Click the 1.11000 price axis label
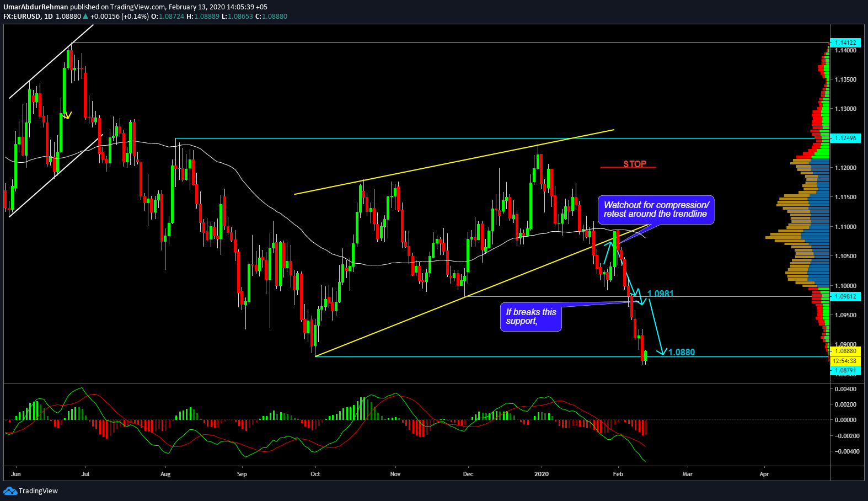This screenshot has width=868, height=501. (x=845, y=227)
